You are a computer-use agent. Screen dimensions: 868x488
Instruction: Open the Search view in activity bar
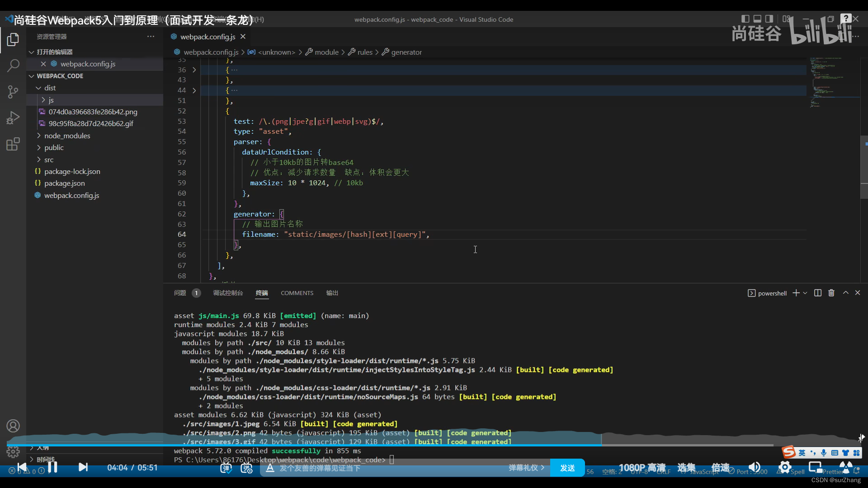click(x=13, y=66)
